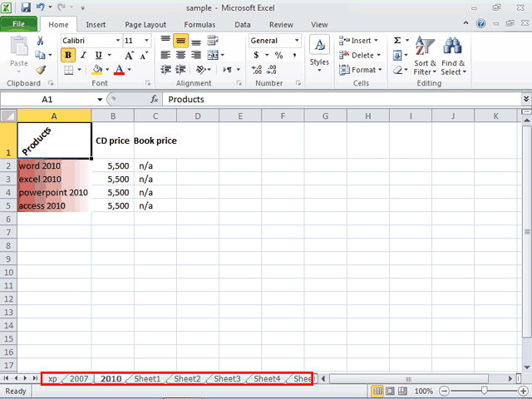Open the Excel Help question mark

pyautogui.click(x=480, y=23)
